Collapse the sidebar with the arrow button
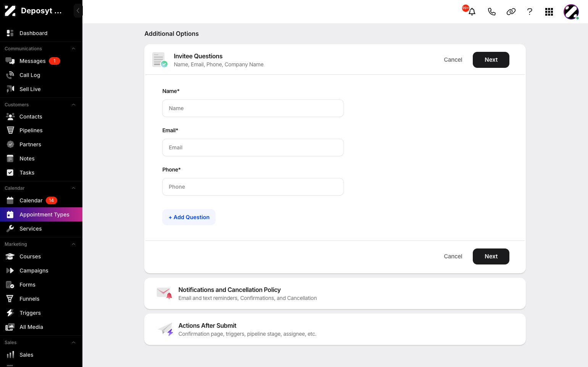This screenshot has height=367, width=588. pyautogui.click(x=78, y=11)
